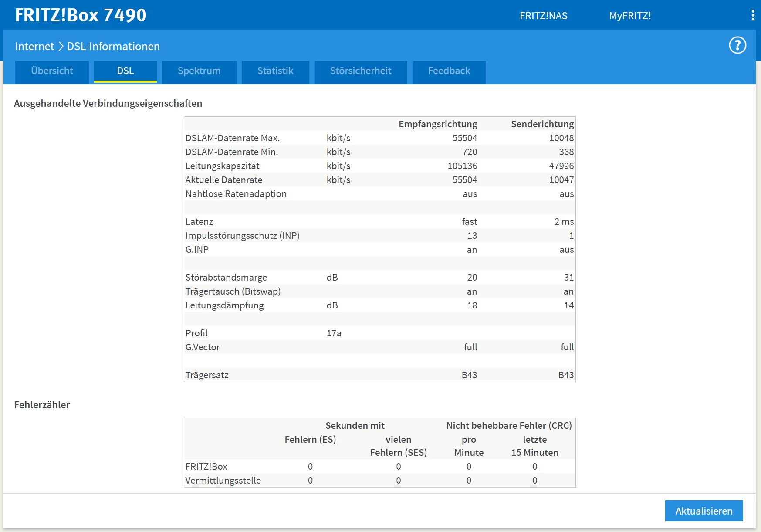761x532 pixels.
Task: Open MyFRITZ! from the header
Action: 629,16
